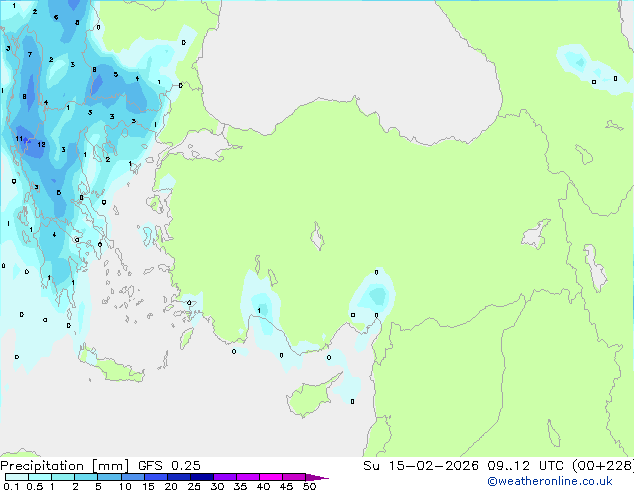Viewport: 634px width, 490px height.
Task: Click the '50' legend scale label
Action: point(309,486)
